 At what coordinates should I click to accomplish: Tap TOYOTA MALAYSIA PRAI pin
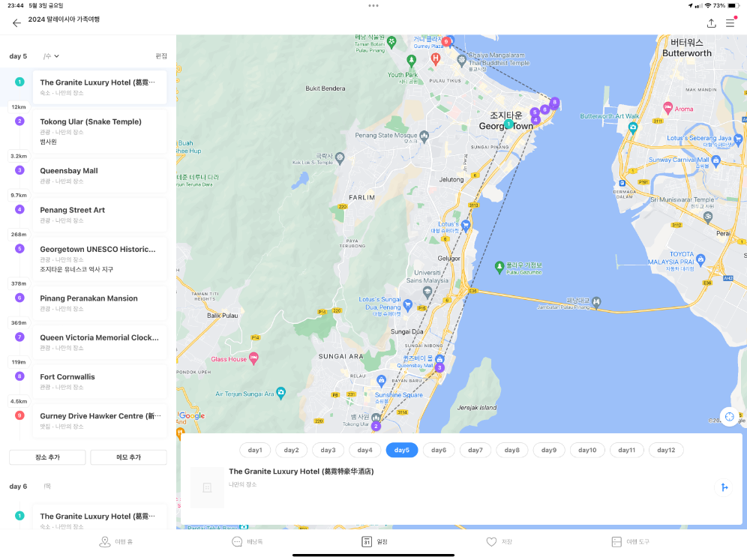coord(700,259)
